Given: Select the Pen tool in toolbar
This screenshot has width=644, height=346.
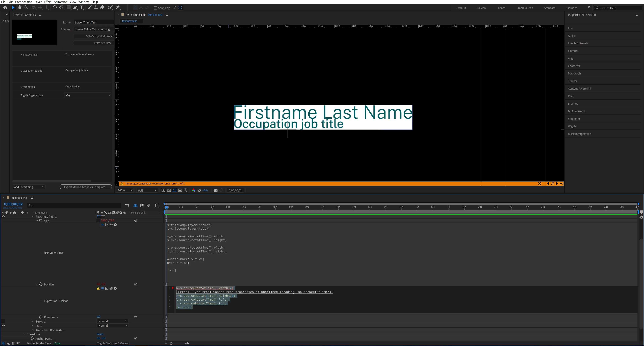Looking at the screenshot, I should tap(75, 8).
